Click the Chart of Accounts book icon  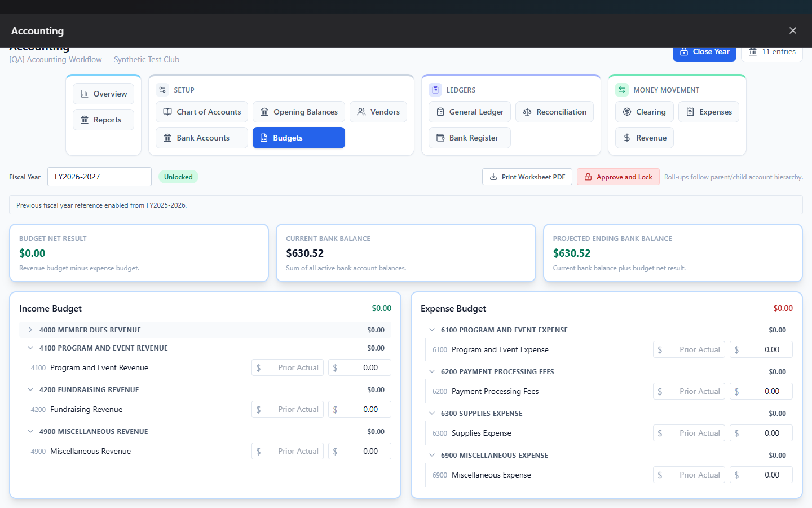tap(167, 112)
